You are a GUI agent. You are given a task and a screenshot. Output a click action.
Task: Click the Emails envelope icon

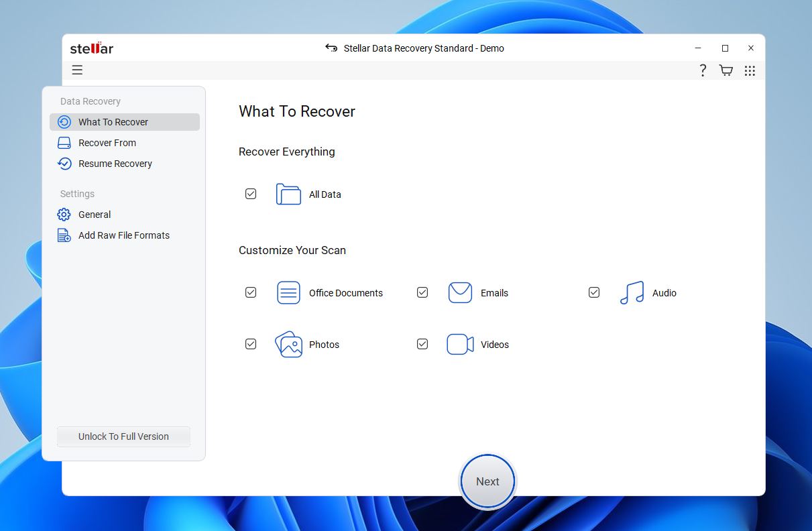click(x=460, y=293)
